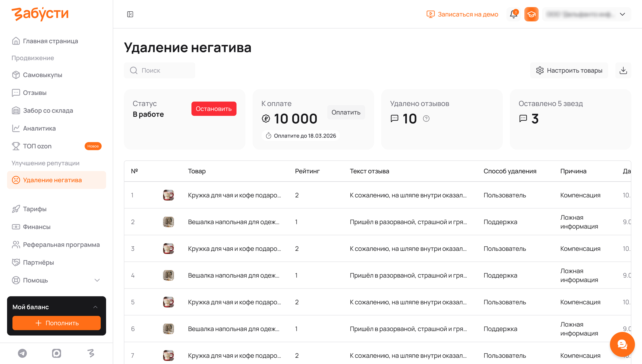Click Записаться на демо link
The height and width of the screenshot is (364, 642).
[x=462, y=14]
